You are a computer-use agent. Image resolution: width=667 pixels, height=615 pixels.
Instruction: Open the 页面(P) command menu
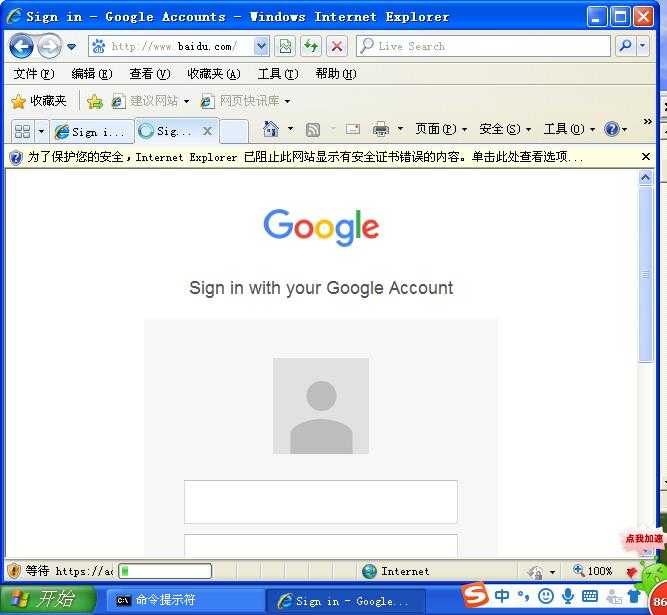pos(441,129)
